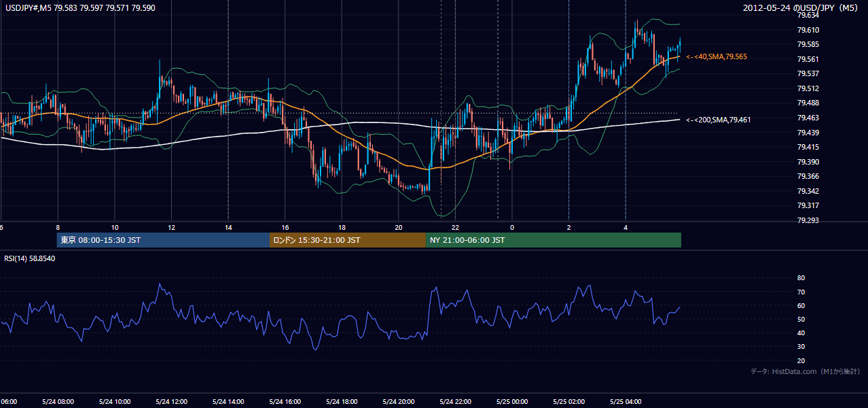Click RSI scale value 20
Screen dimensions: 868x408
tap(801, 360)
